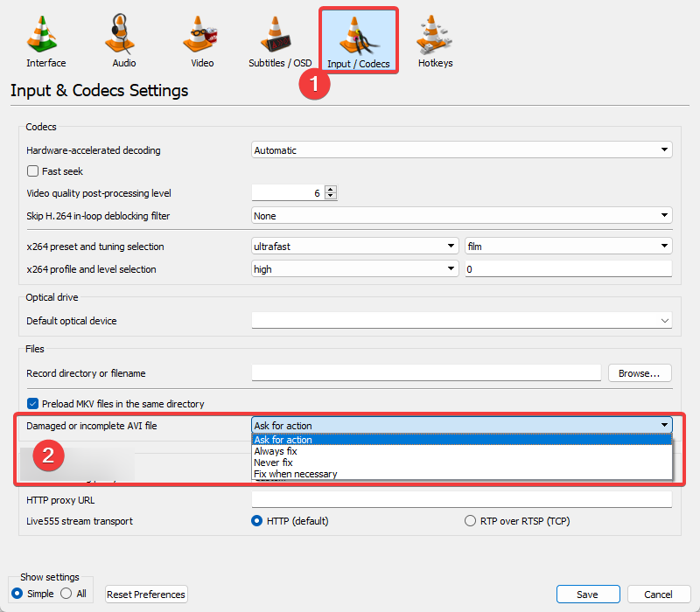
Task: Select the Input / Codecs cone icon
Action: (359, 36)
